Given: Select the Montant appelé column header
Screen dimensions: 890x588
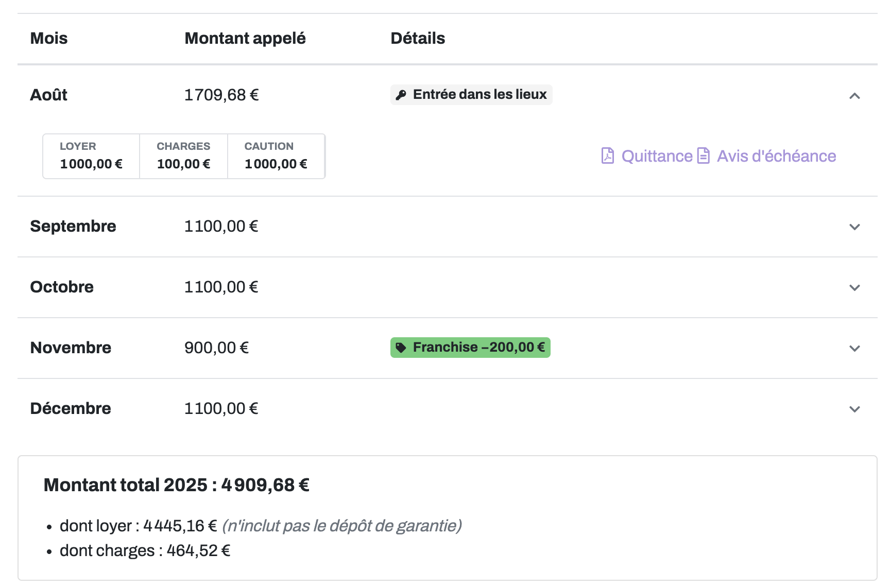Looking at the screenshot, I should coord(245,38).
